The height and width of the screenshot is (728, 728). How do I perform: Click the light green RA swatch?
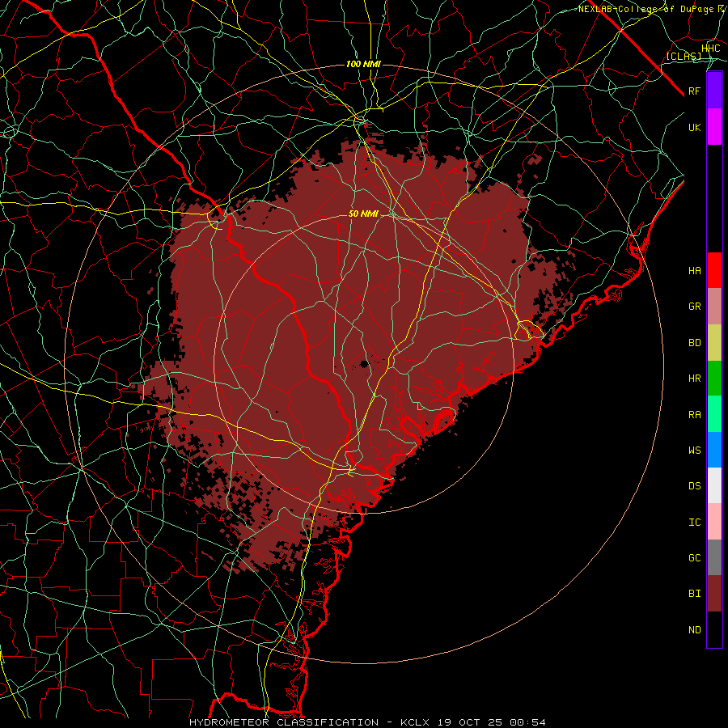tap(714, 414)
